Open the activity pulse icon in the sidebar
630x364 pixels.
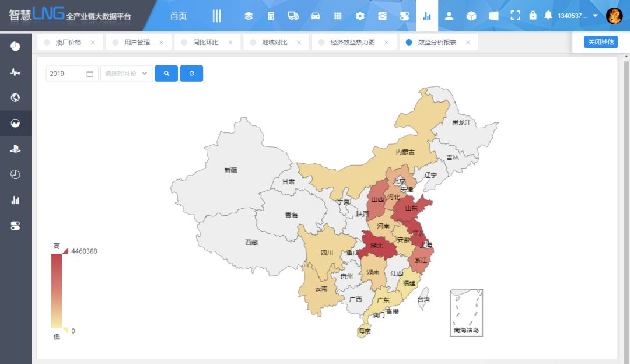pos(15,72)
